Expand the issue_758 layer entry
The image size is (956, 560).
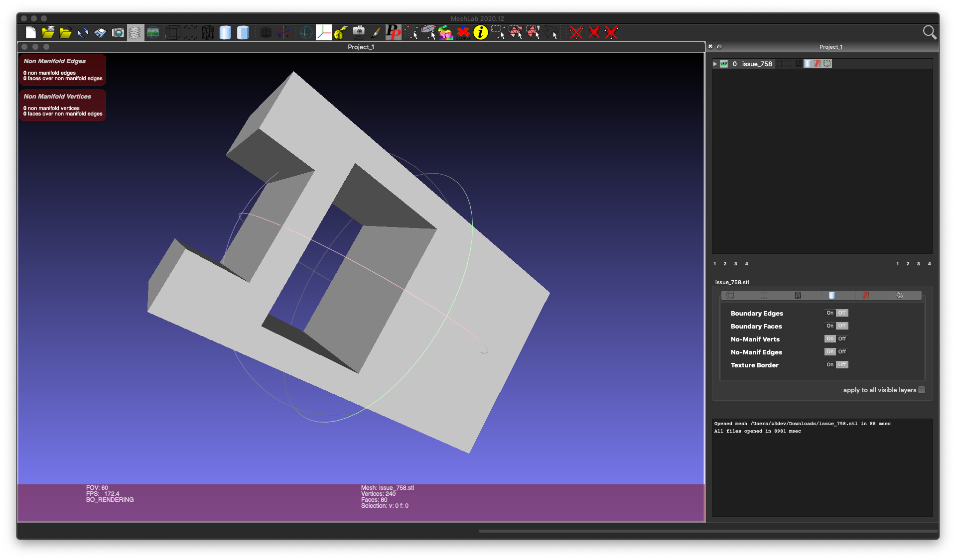pyautogui.click(x=716, y=64)
